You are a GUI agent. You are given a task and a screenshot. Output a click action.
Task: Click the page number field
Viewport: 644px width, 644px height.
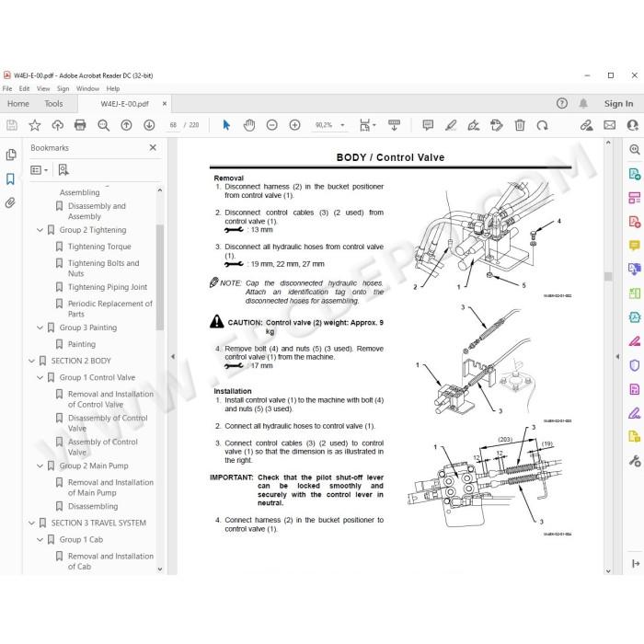173,125
